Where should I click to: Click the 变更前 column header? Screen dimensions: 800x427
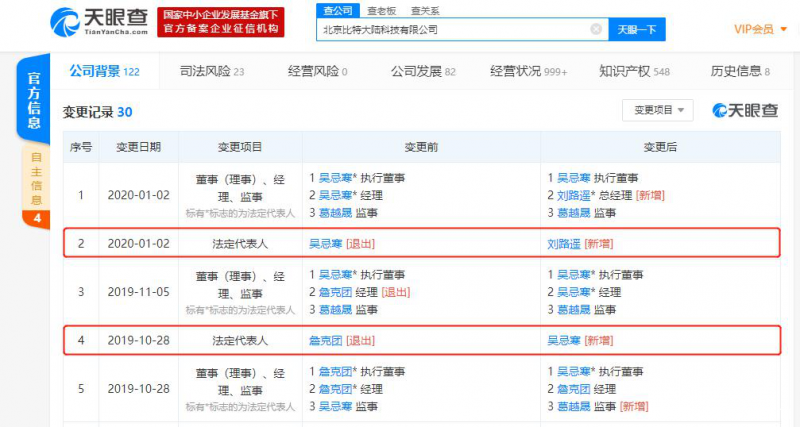[x=421, y=147]
